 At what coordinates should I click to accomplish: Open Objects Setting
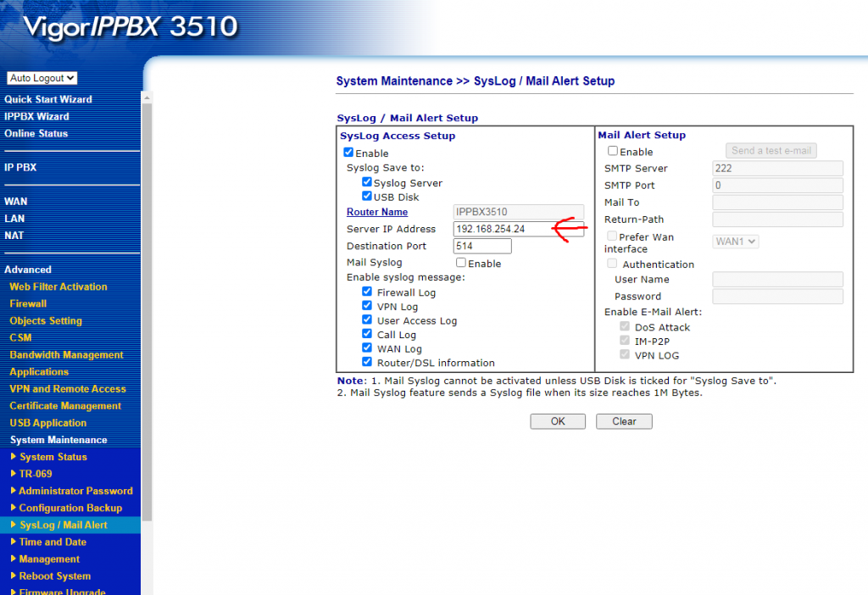click(x=46, y=320)
